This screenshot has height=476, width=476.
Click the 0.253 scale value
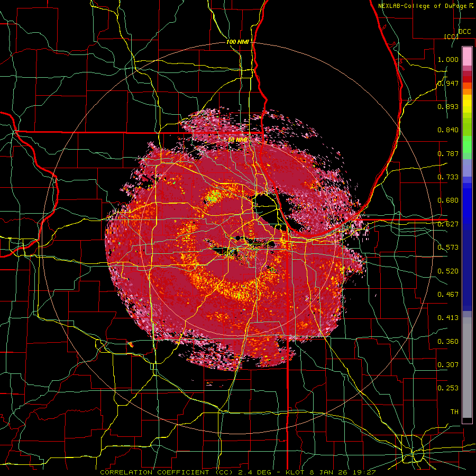(448, 388)
